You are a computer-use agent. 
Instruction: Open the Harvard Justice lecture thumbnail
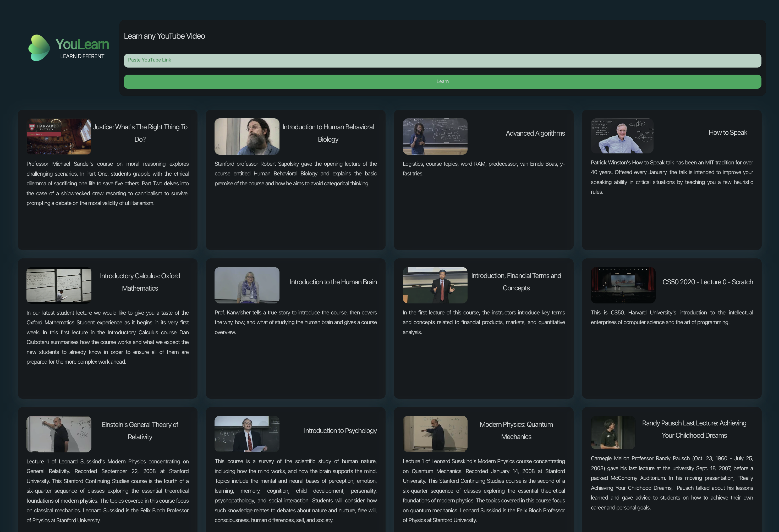pyautogui.click(x=59, y=136)
